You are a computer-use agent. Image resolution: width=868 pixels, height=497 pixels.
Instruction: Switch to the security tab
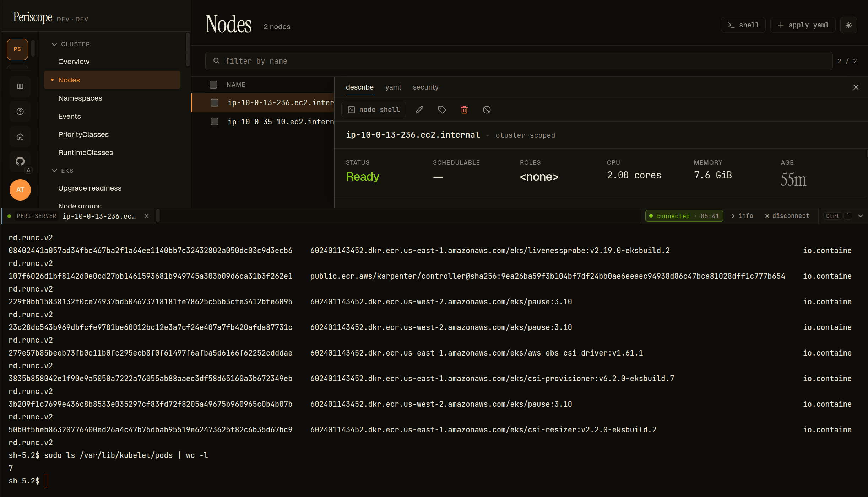coord(425,87)
